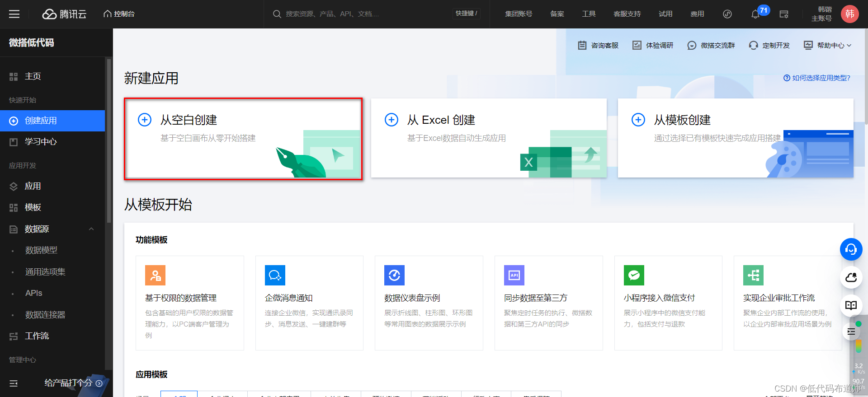Open 客服支持 in the top menu
Image resolution: width=868 pixels, height=397 pixels.
coord(627,14)
